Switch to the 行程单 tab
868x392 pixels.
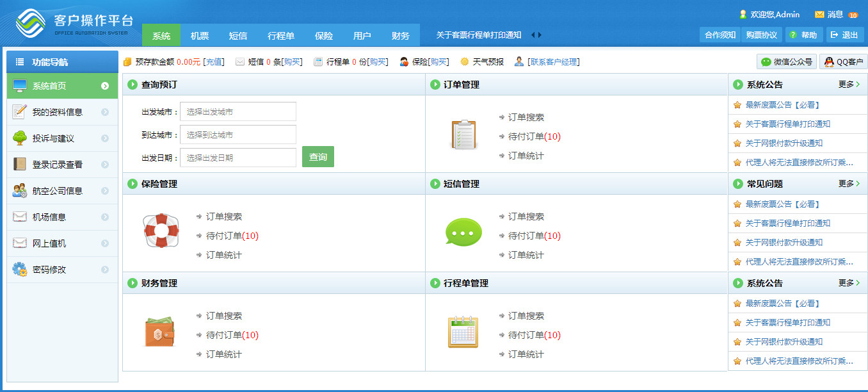click(x=281, y=35)
